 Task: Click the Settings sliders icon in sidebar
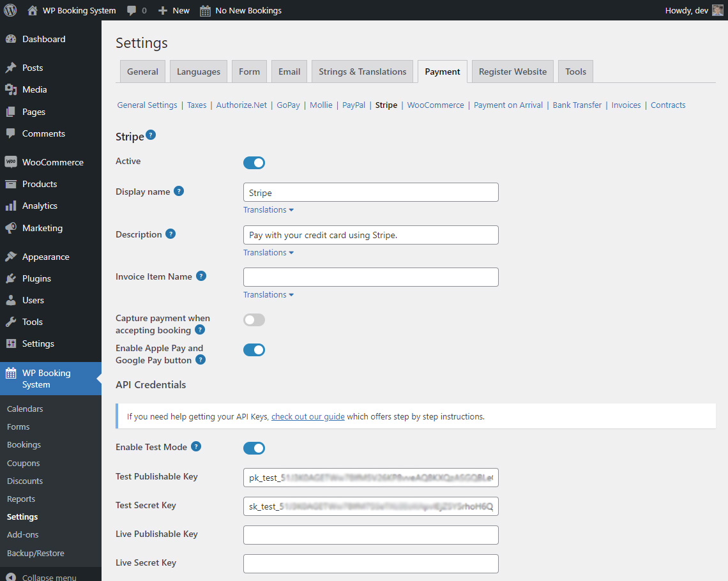click(11, 344)
